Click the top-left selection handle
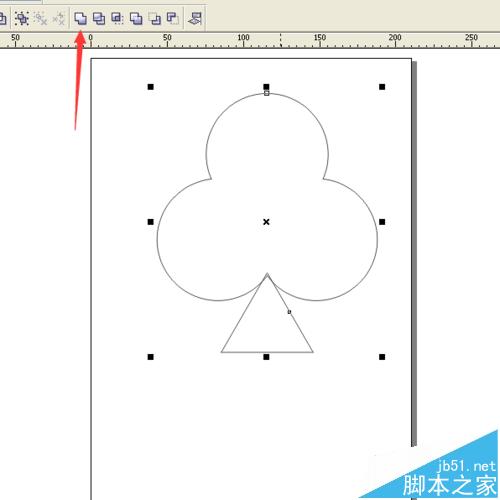500x500 pixels. [151, 87]
